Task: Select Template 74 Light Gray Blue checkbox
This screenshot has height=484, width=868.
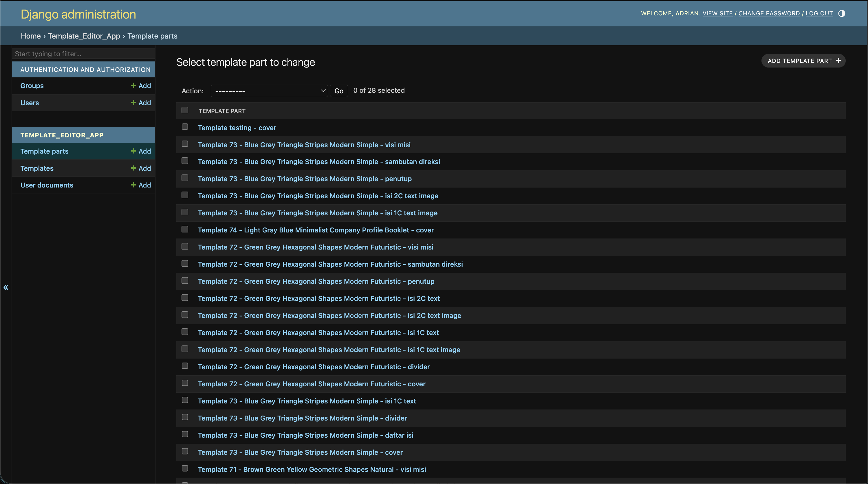Action: (185, 229)
